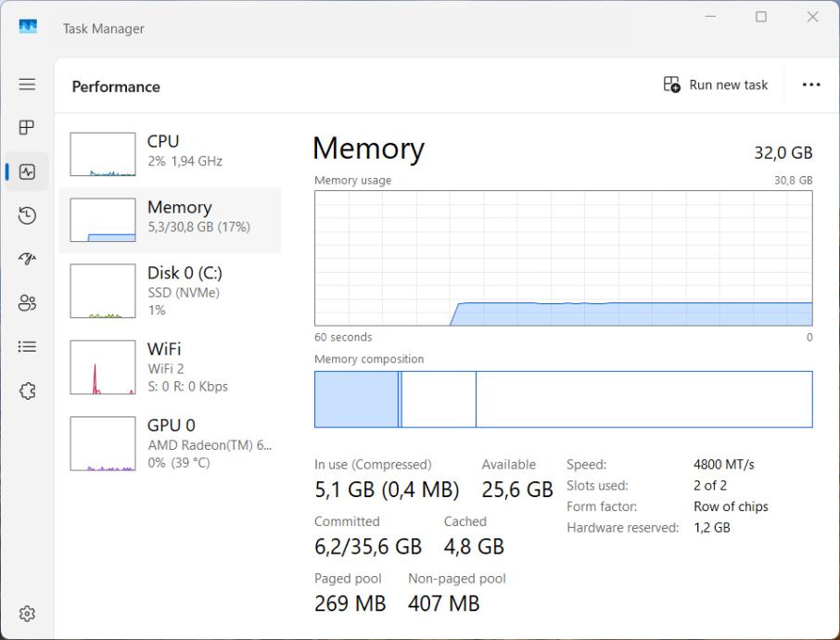
Task: Click the Memory mini graph thumbnail
Action: tap(103, 220)
